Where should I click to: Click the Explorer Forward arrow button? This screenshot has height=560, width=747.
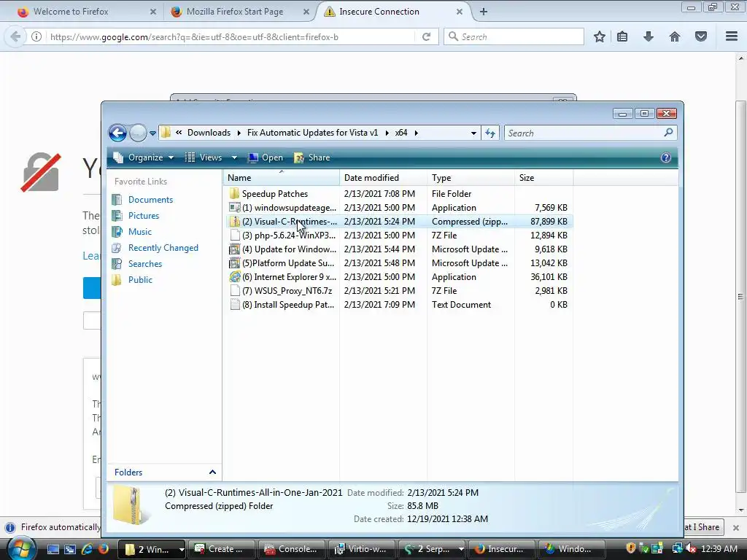(138, 133)
